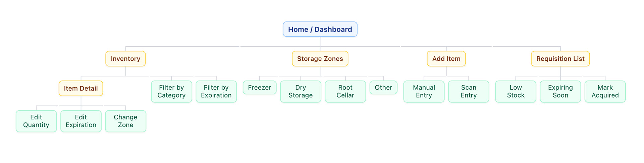Click the Filter by Category box
Image resolution: width=644 pixels, height=163 pixels.
(171, 91)
